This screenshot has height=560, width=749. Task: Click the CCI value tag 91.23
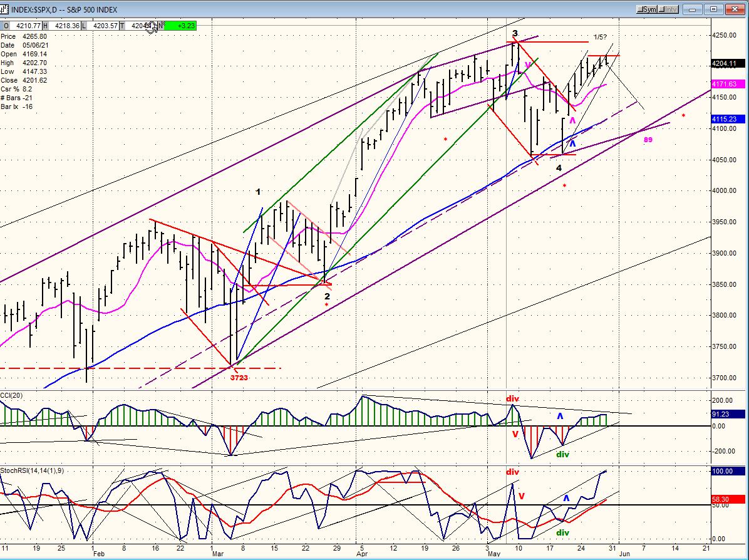(x=728, y=414)
